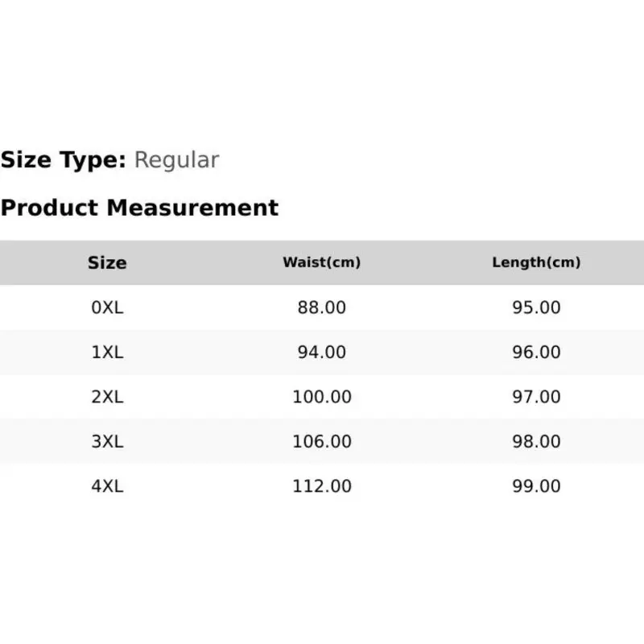Click the Product Measurement heading
644x644 pixels.
click(139, 208)
